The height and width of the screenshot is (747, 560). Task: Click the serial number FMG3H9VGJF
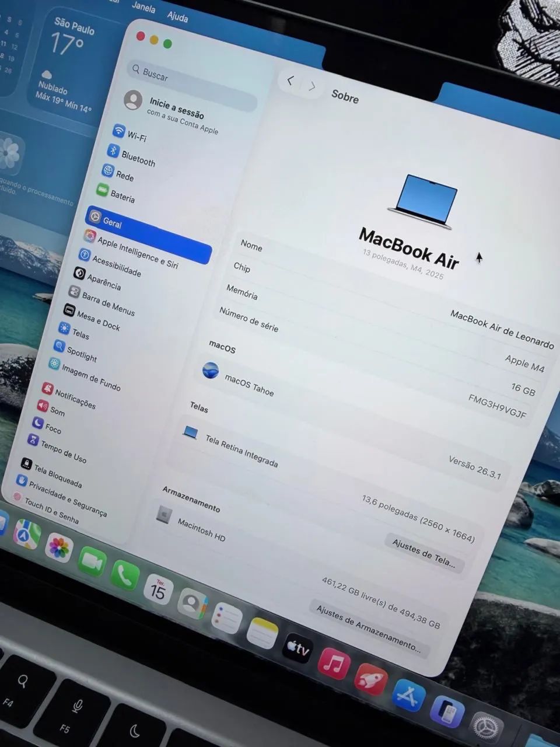coord(498,406)
